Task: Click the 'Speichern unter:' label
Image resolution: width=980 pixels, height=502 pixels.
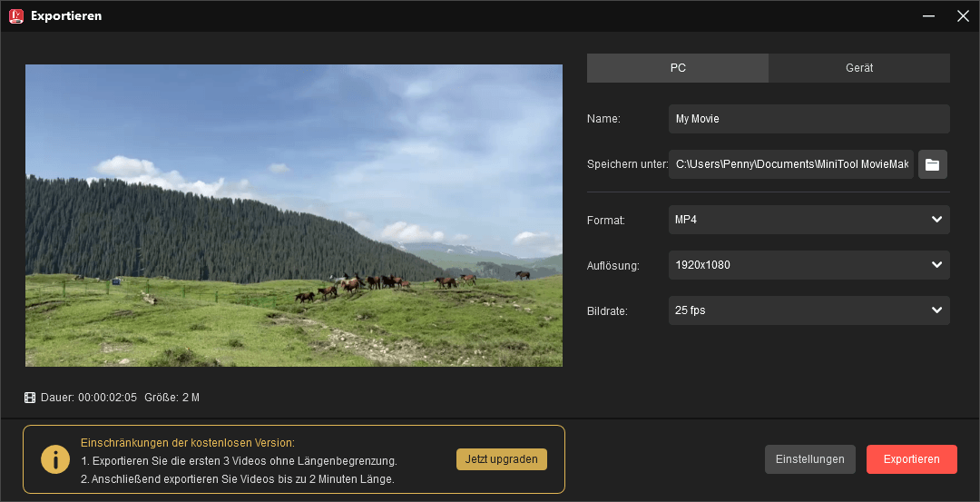Action: point(628,164)
